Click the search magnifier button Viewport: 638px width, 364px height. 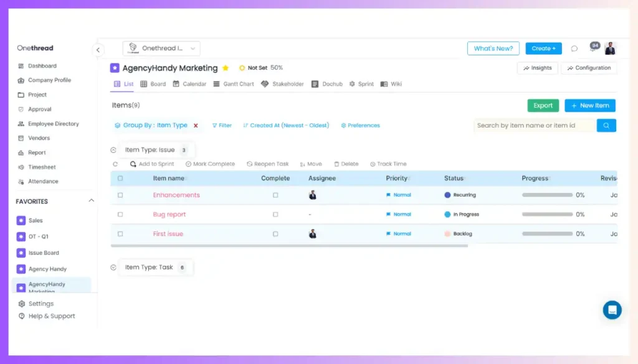[606, 126]
